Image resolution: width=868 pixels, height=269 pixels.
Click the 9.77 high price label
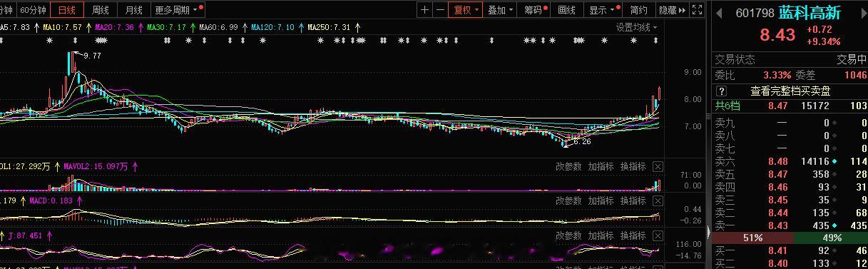click(x=93, y=56)
